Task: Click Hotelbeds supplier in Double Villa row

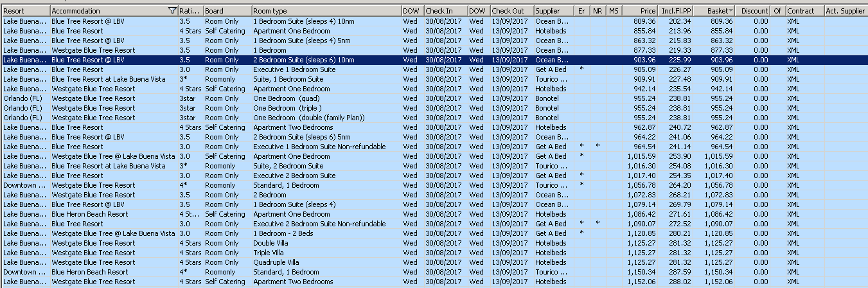Action: click(x=554, y=243)
